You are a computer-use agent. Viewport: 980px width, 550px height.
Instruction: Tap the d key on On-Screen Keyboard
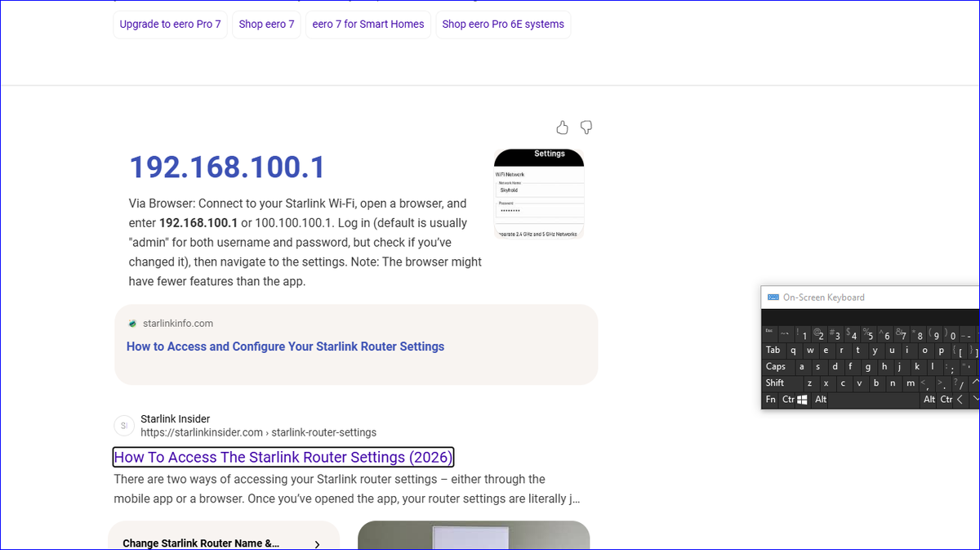coord(835,367)
